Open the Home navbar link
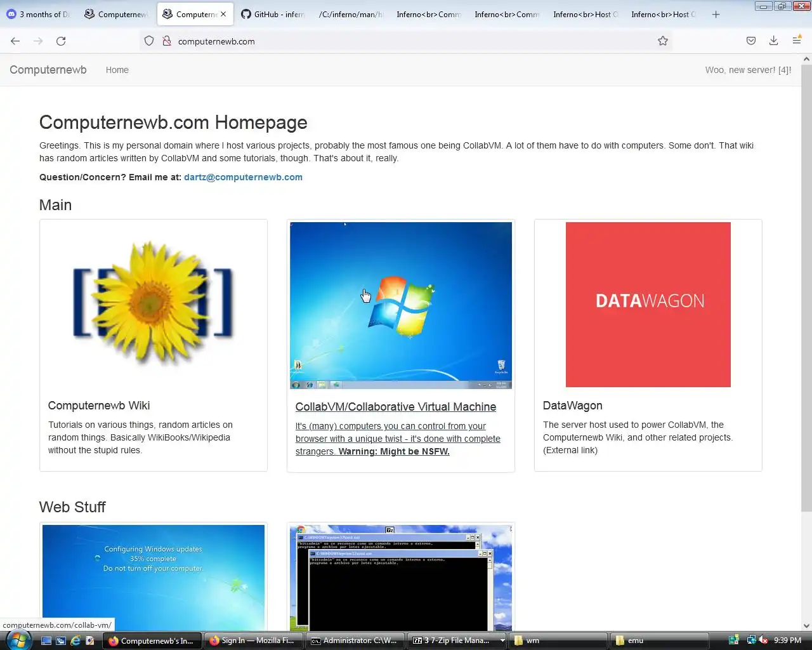Viewport: 812px width, 650px height. (x=117, y=70)
